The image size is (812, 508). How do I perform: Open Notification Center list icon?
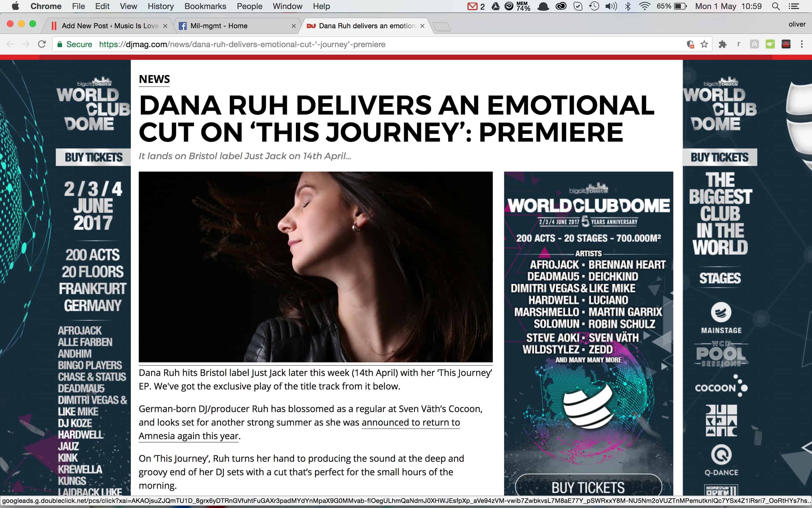coord(794,6)
